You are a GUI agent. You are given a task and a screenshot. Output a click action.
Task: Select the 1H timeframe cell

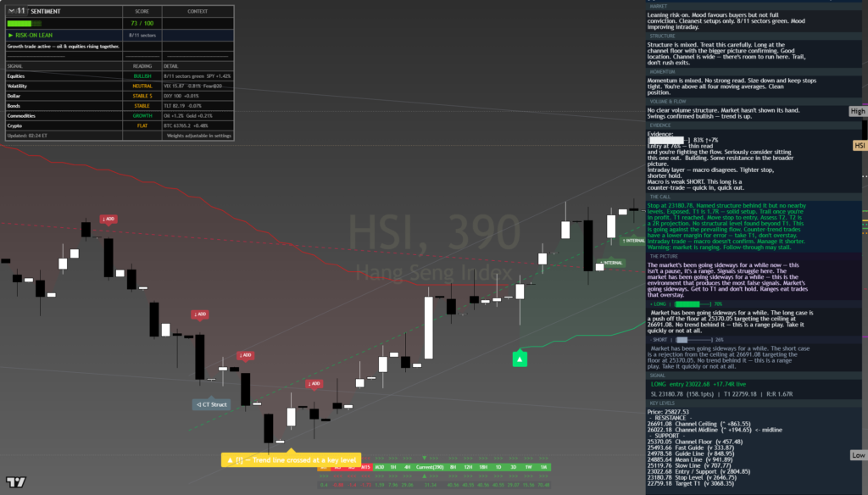click(x=393, y=467)
